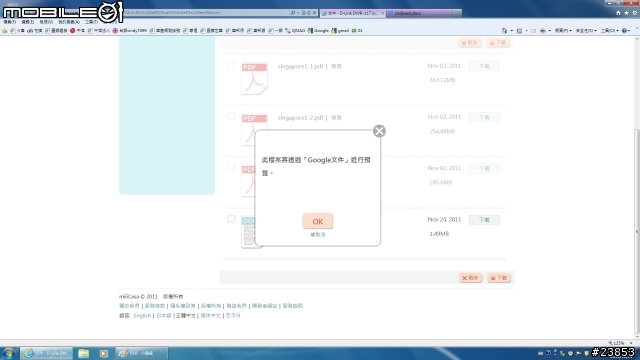Open the last footer link in the footer row

pyautogui.click(x=293, y=306)
